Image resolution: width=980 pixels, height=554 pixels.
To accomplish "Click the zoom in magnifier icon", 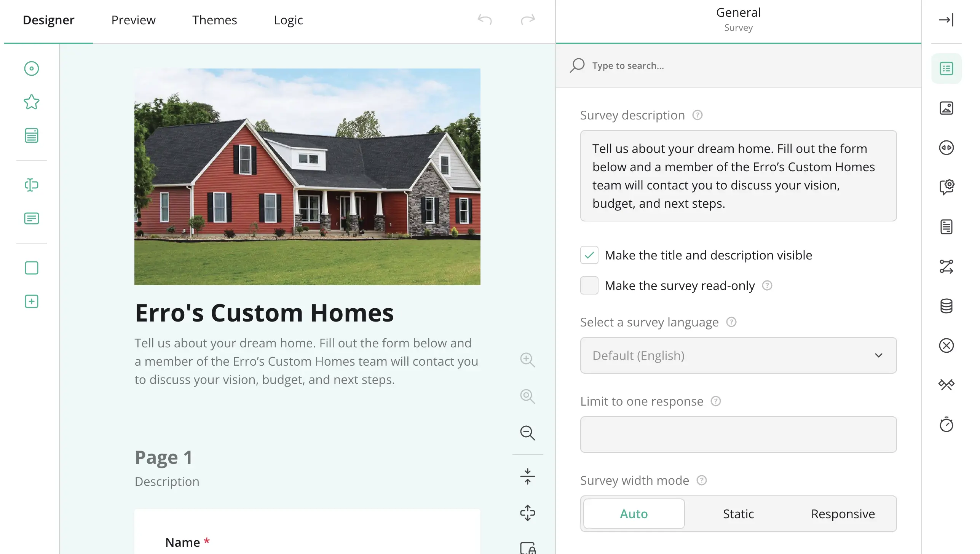I will point(527,360).
